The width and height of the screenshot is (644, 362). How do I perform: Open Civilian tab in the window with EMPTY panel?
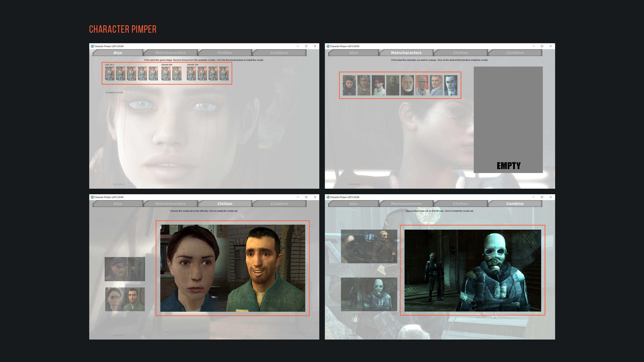[461, 53]
